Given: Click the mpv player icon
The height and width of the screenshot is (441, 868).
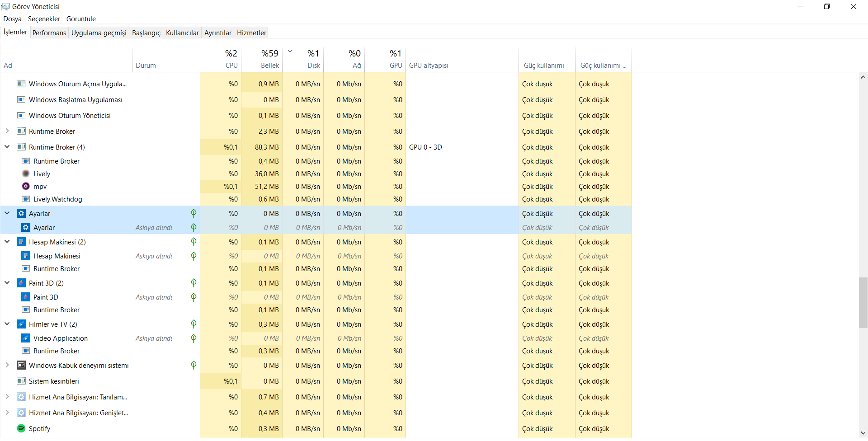Looking at the screenshot, I should coord(26,186).
